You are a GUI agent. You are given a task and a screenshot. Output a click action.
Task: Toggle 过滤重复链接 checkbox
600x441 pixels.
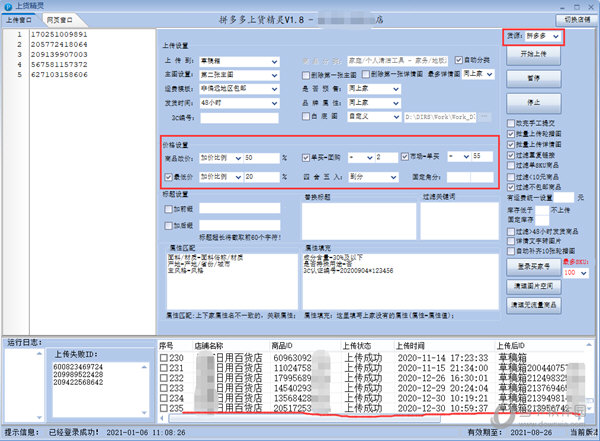click(510, 155)
